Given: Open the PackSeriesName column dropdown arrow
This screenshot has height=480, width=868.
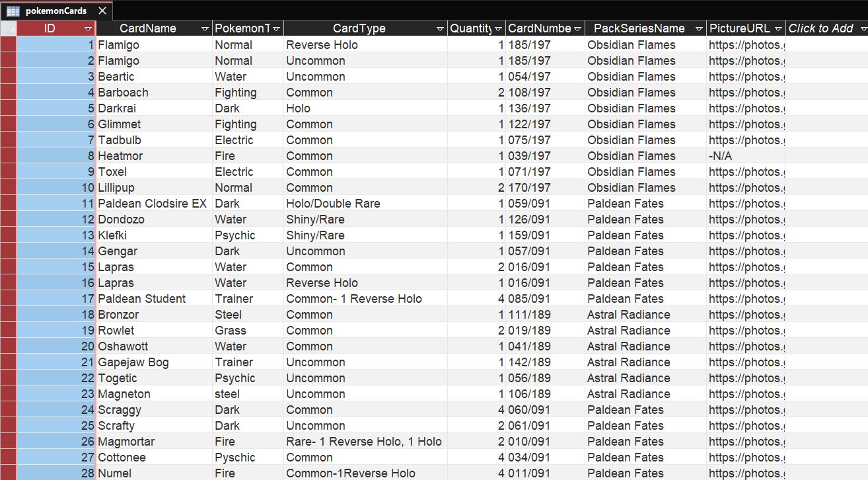Looking at the screenshot, I should click(699, 29).
